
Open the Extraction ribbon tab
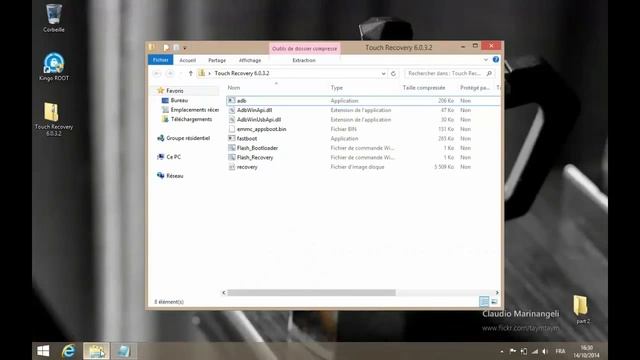tap(304, 60)
